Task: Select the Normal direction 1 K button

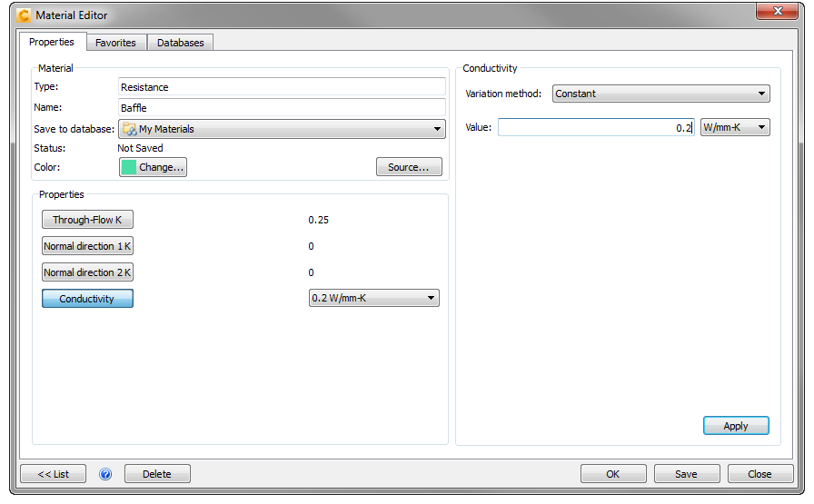Action: tap(87, 246)
